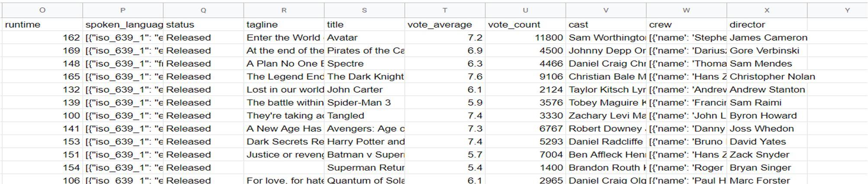Click the John Carter title cell
The width and height of the screenshot is (868, 184).
pos(364,90)
